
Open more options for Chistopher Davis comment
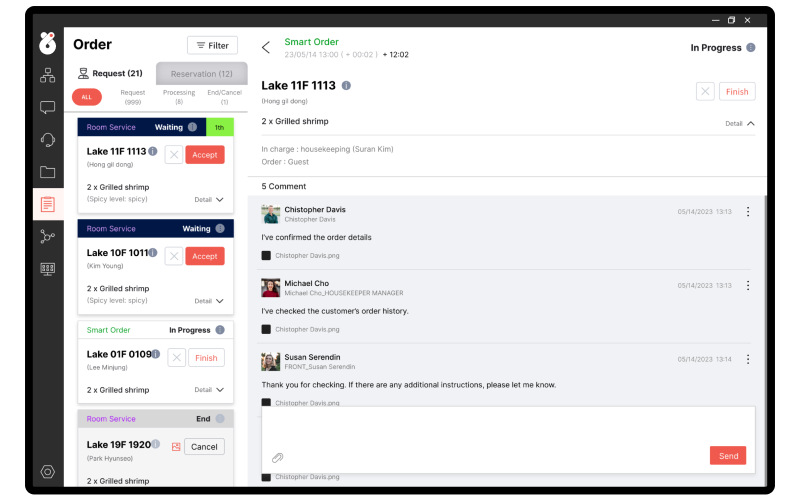click(748, 212)
